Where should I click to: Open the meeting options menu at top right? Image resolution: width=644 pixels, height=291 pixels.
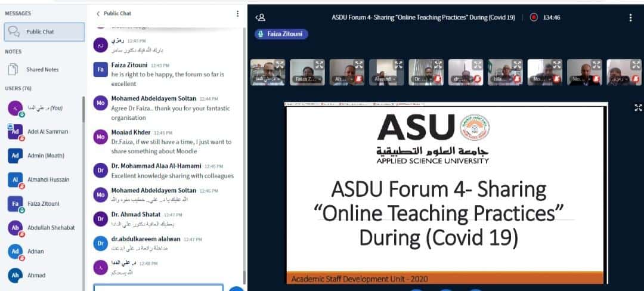[630, 18]
